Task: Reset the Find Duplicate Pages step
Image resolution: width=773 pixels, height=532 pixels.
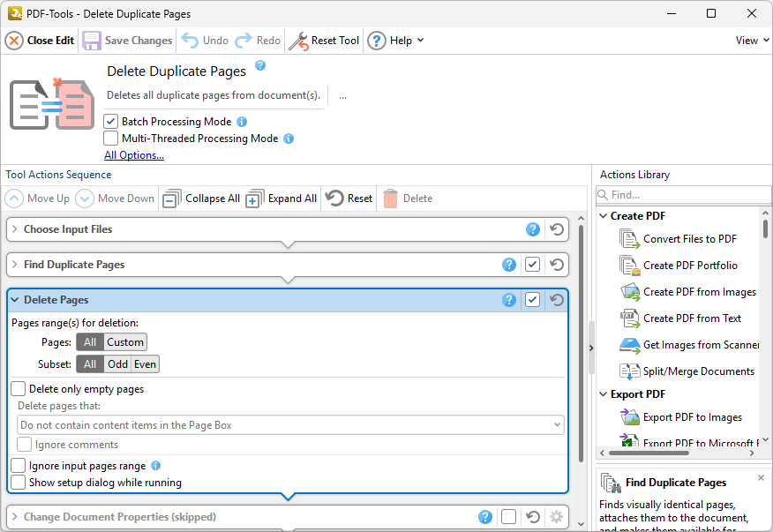Action: click(557, 265)
